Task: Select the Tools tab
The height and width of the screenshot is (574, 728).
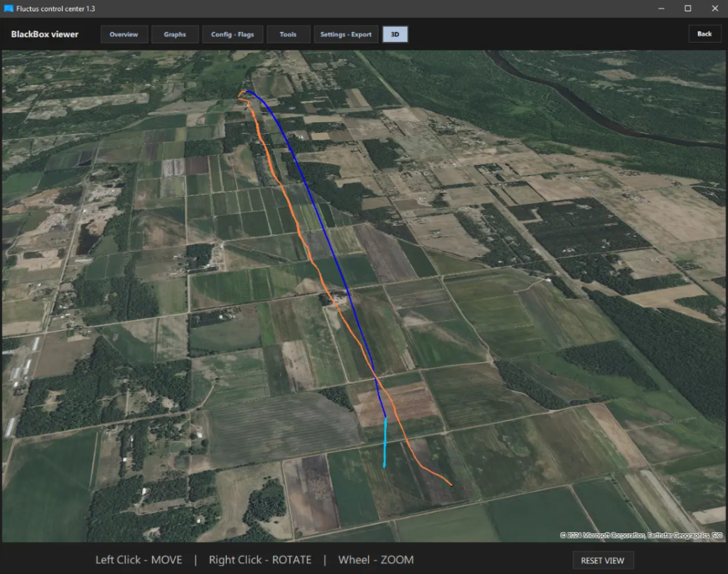Action: [288, 34]
